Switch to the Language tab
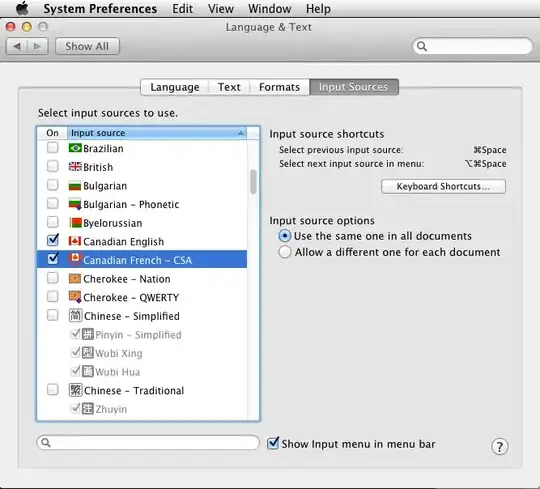Viewport: 540px width, 489px height. coord(175,87)
